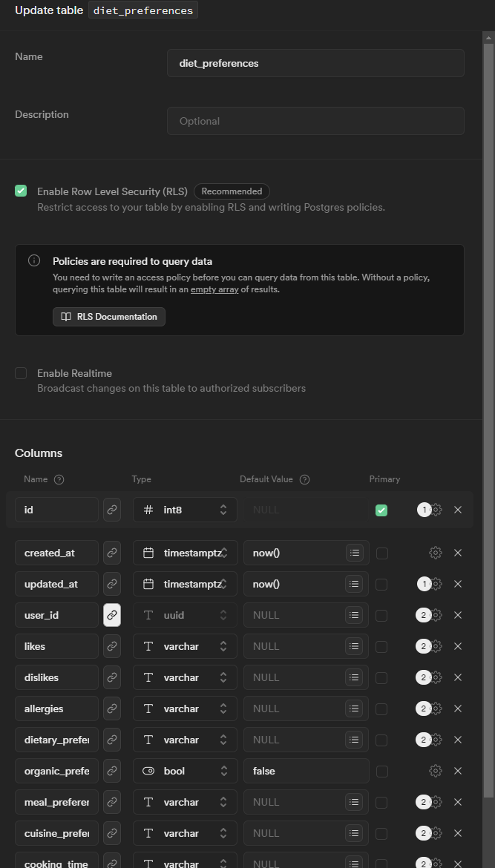
Task: Open the int8 type selector for id
Action: [184, 510]
